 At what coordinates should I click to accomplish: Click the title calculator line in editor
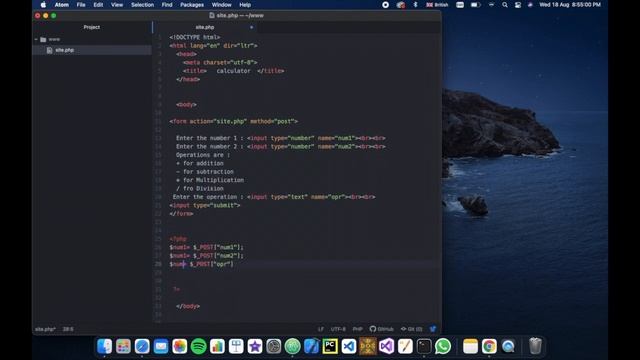pyautogui.click(x=233, y=71)
